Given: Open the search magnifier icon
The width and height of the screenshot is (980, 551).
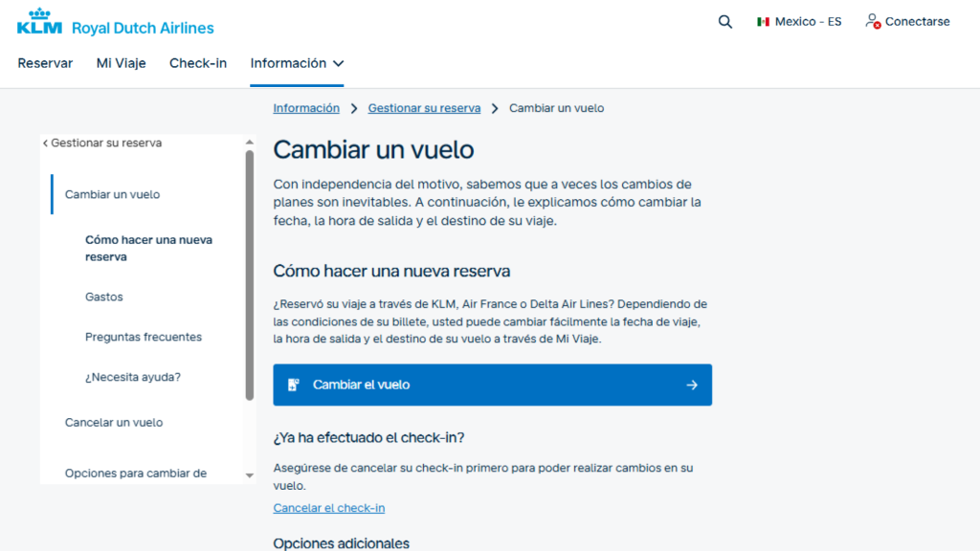Looking at the screenshot, I should (725, 22).
